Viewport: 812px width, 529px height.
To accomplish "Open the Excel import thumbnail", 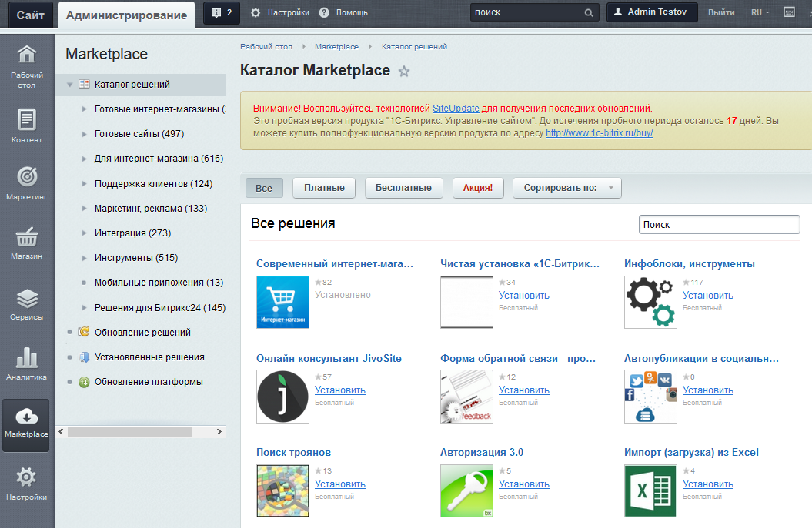I will [x=650, y=490].
